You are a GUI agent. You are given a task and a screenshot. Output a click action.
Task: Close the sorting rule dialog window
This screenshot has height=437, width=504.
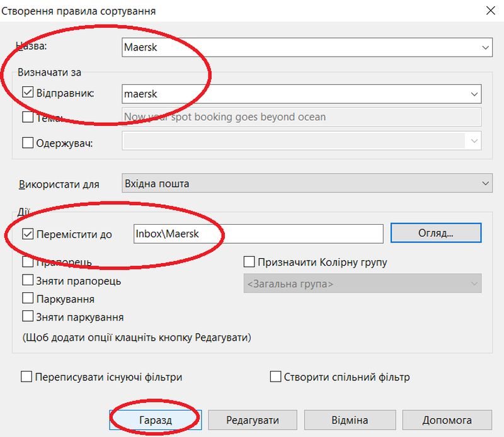point(490,10)
